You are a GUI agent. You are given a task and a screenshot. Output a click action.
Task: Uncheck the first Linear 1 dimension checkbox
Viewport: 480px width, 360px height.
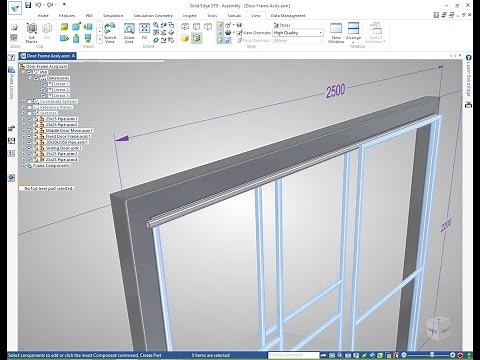tap(43, 84)
